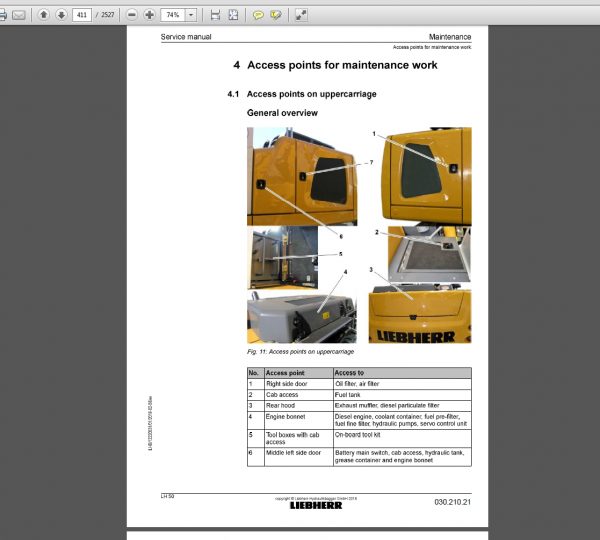Click the 'Service manual' page header

(x=186, y=37)
